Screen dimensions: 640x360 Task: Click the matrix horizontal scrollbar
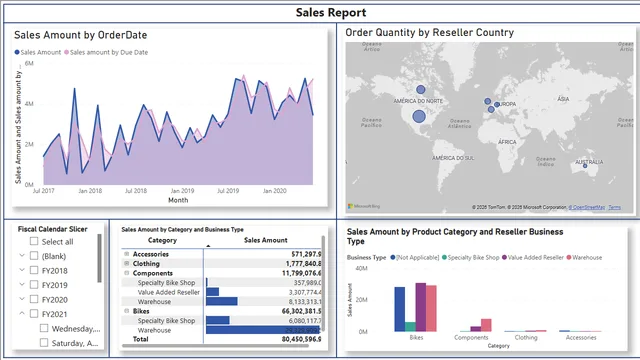tap(215, 346)
